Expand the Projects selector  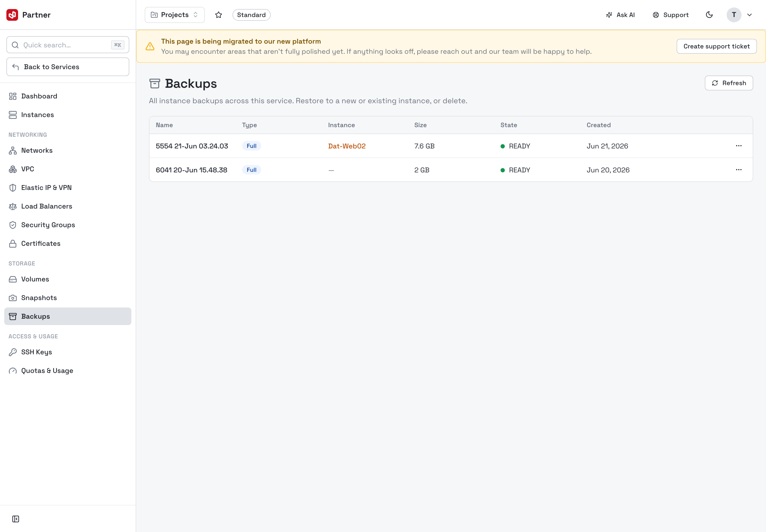pyautogui.click(x=175, y=15)
